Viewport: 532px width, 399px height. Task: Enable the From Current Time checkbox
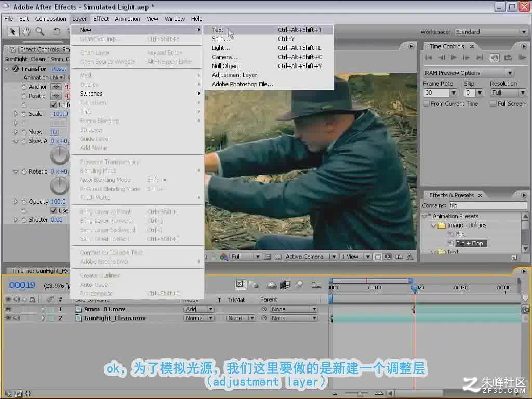coord(427,104)
